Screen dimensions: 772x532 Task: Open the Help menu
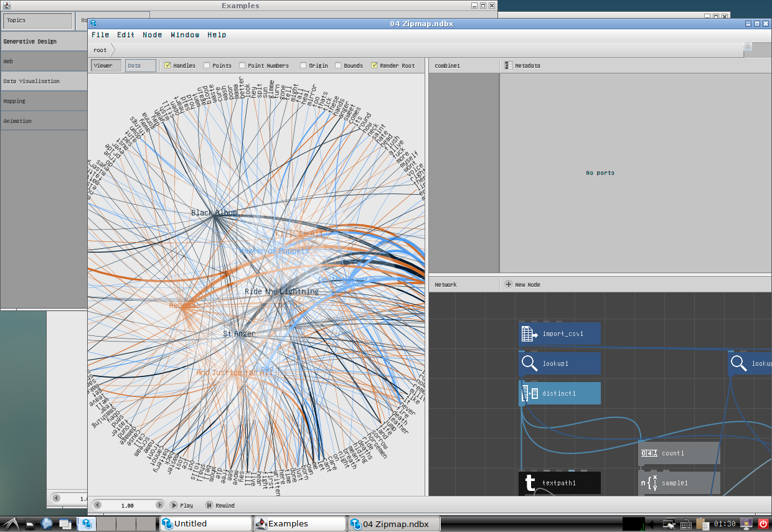(x=217, y=35)
